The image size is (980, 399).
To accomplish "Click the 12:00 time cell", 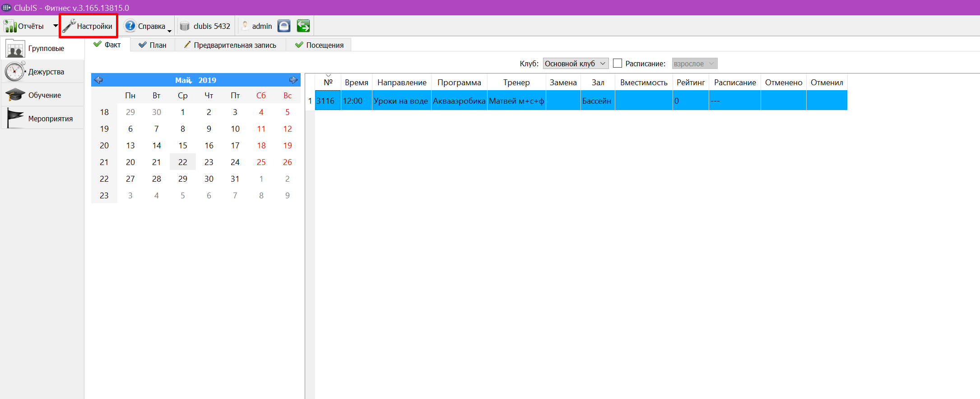I will 357,101.
